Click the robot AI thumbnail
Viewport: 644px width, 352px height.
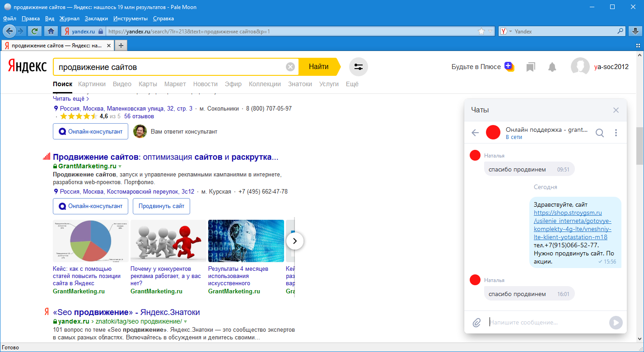pos(246,241)
